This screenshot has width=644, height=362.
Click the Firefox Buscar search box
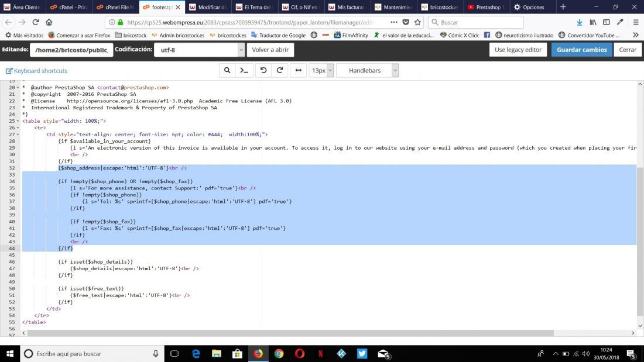[475, 22]
